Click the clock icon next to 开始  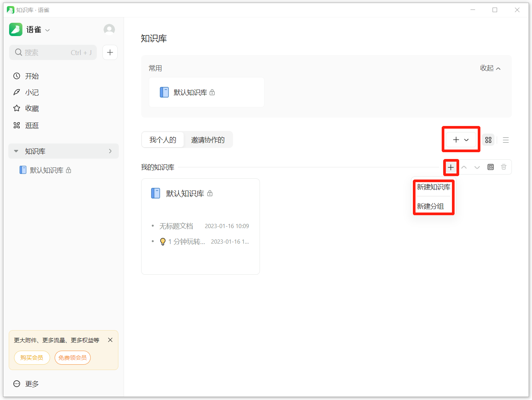17,76
